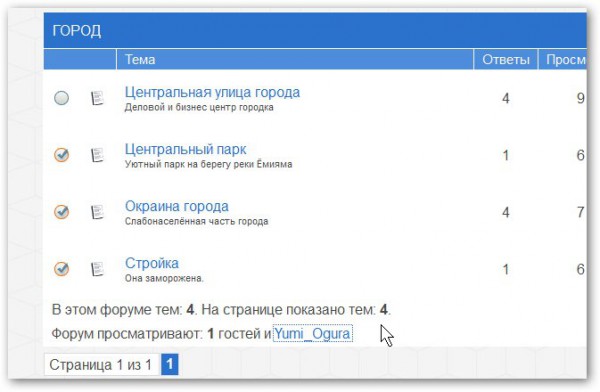This screenshot has height=392, width=600.
Task: Open the topic Стройка
Action: [152, 263]
